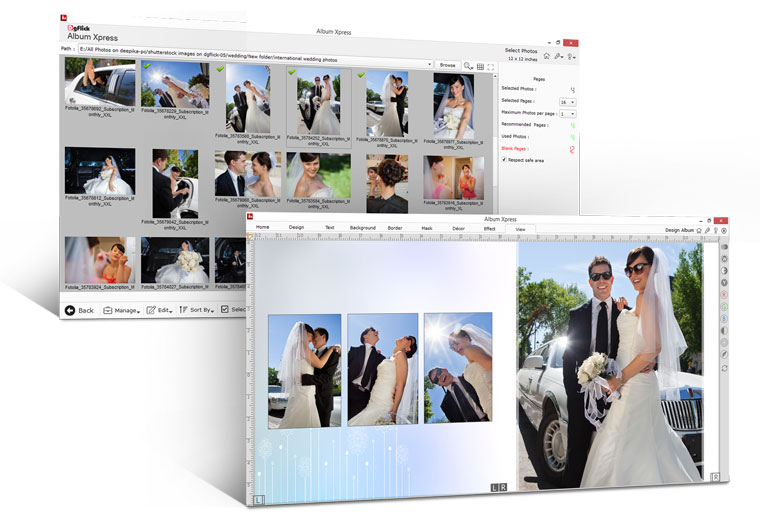Image resolution: width=760 pixels, height=520 pixels.
Task: Open the wrench tools dropdown in Select Photos window
Action: [559, 57]
